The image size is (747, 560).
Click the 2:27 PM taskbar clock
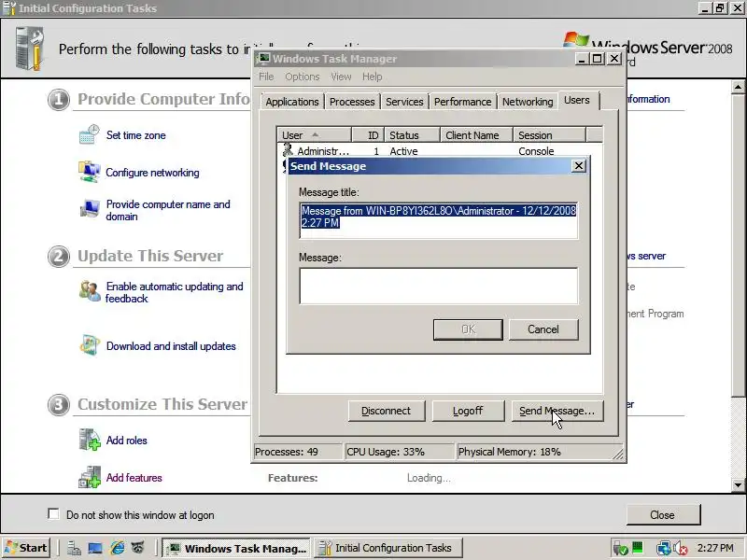pos(715,548)
